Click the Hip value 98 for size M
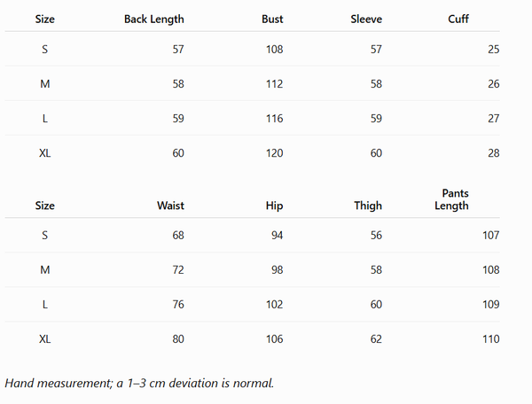532x404 pixels. point(278,270)
